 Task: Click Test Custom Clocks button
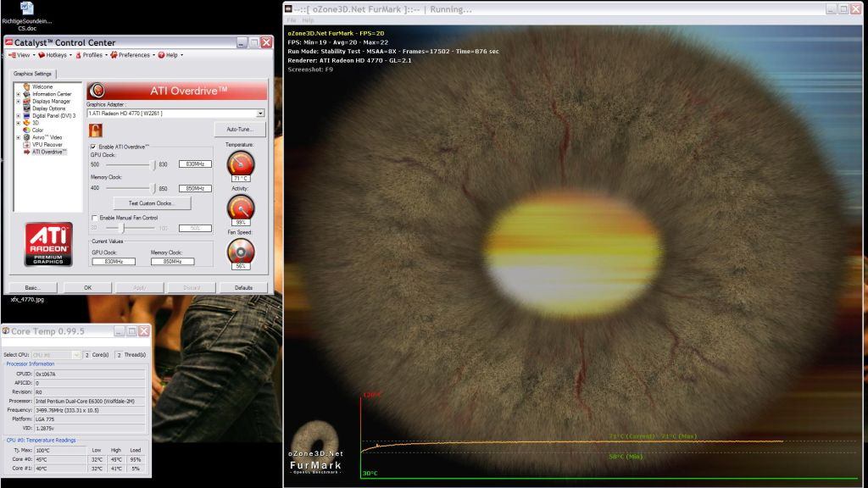(x=152, y=203)
